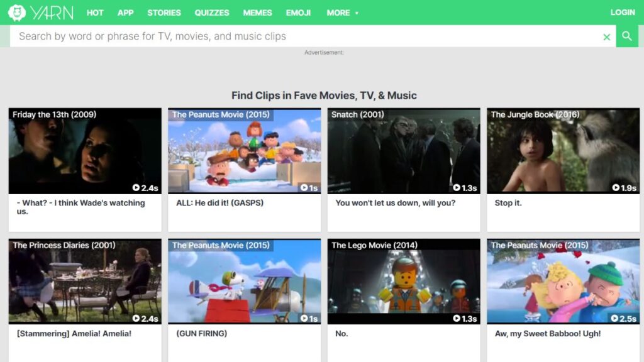Click play icon on The Lego Movie clip
The image size is (644, 362).
click(457, 319)
